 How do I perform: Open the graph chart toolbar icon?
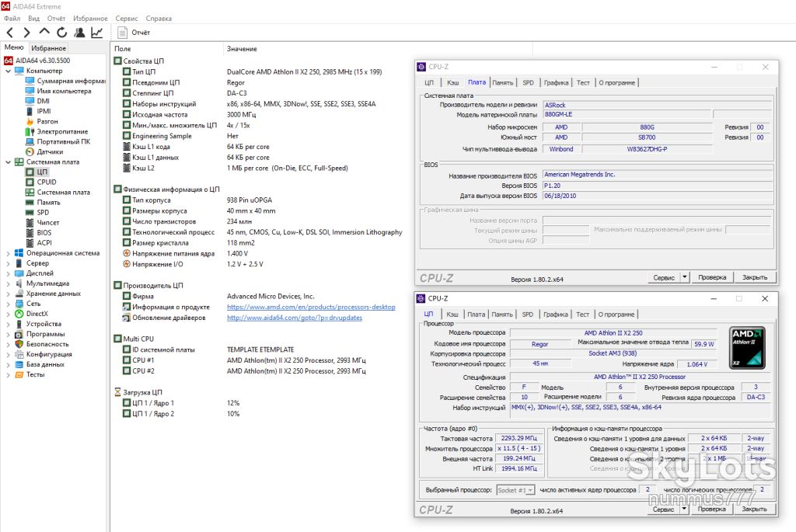pyautogui.click(x=96, y=33)
